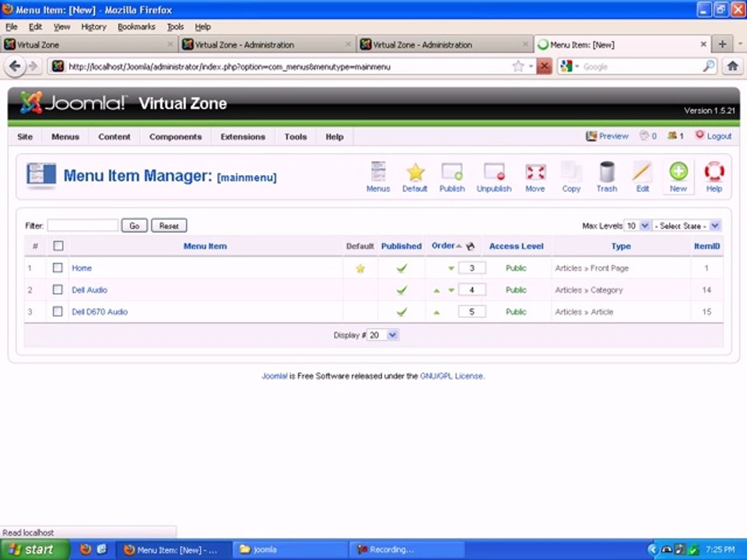
Task: Check the Home row checkbox
Action: tap(58, 268)
